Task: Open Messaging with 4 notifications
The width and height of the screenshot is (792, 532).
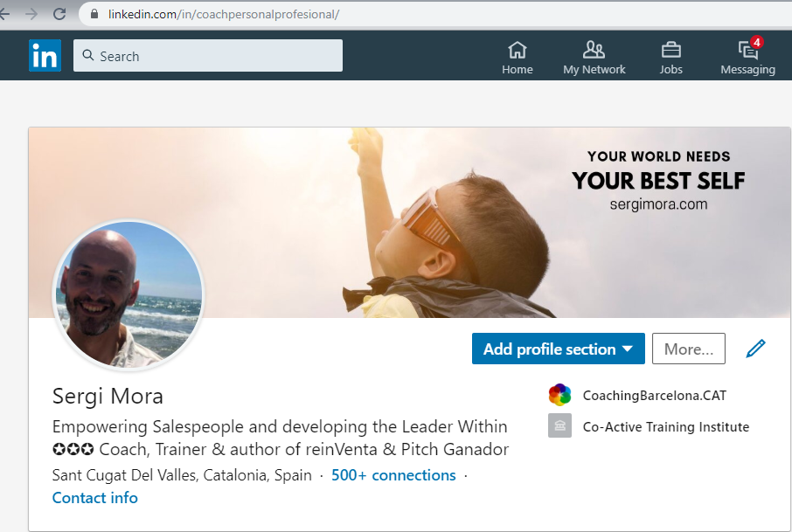Action: [747, 50]
